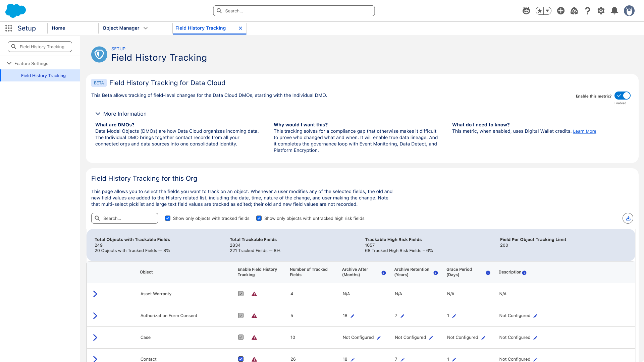Image resolution: width=644 pixels, height=362 pixels.
Task: Toggle field history tracking for Case
Action: click(x=241, y=337)
